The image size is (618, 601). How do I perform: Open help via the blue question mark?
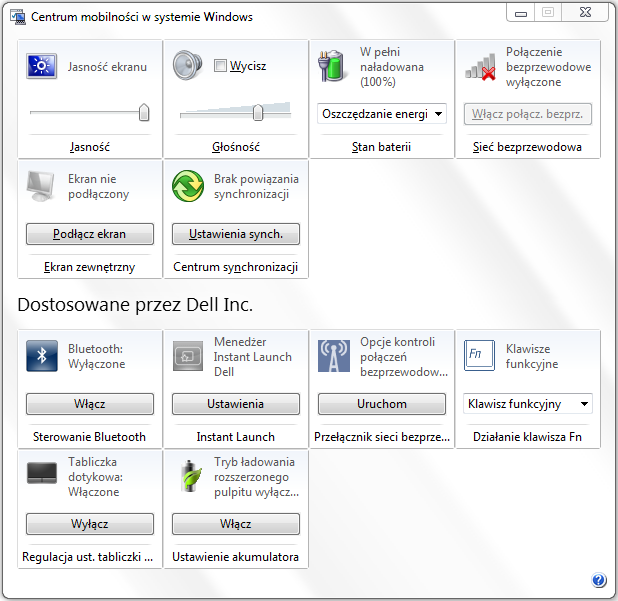[599, 580]
